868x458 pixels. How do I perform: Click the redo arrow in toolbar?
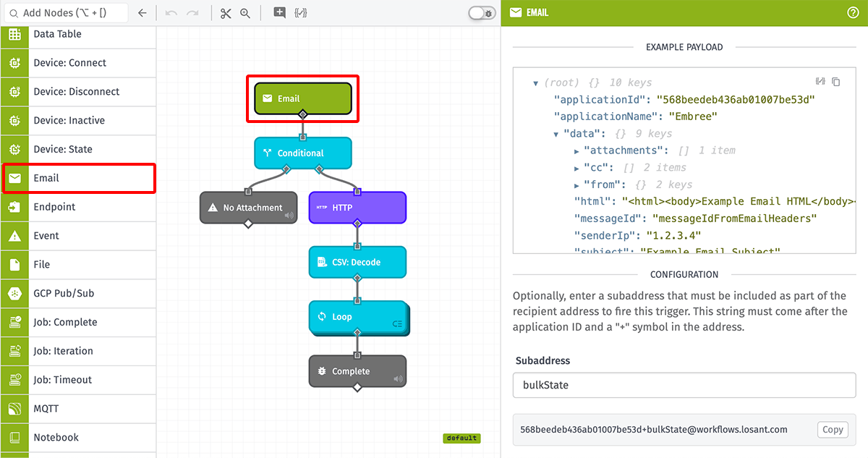pos(192,13)
